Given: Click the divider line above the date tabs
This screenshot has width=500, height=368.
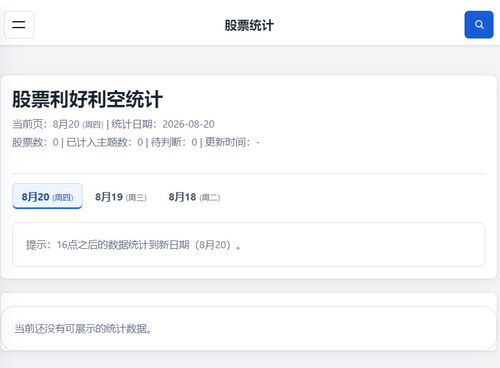Looking at the screenshot, I should (x=249, y=173).
